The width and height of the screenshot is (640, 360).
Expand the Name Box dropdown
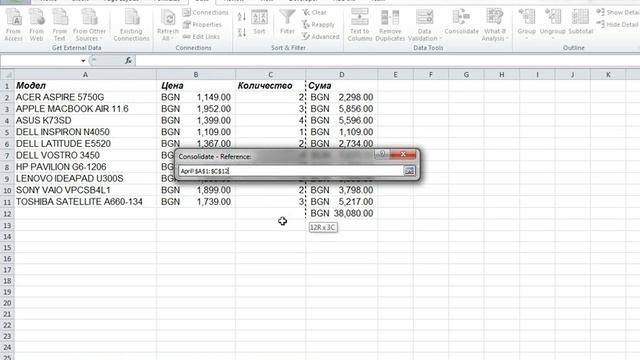click(x=83, y=61)
